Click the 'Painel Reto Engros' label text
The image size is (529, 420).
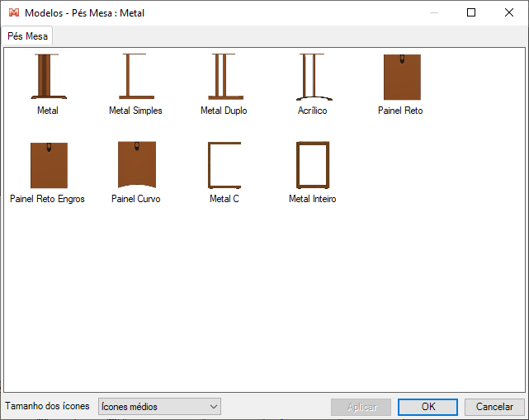pos(47,199)
